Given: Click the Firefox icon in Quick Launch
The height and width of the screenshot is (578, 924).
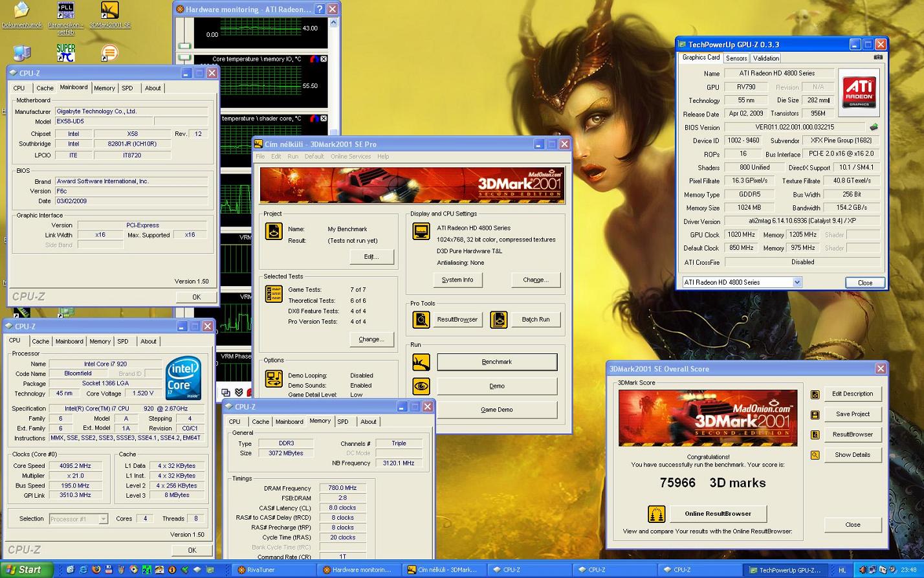Looking at the screenshot, I should [x=96, y=570].
